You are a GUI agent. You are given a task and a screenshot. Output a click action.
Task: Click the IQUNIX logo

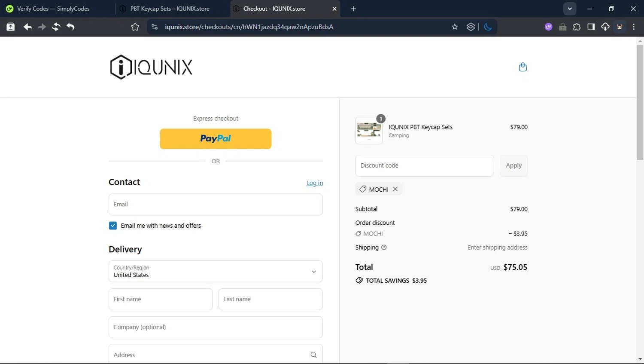[x=151, y=67]
